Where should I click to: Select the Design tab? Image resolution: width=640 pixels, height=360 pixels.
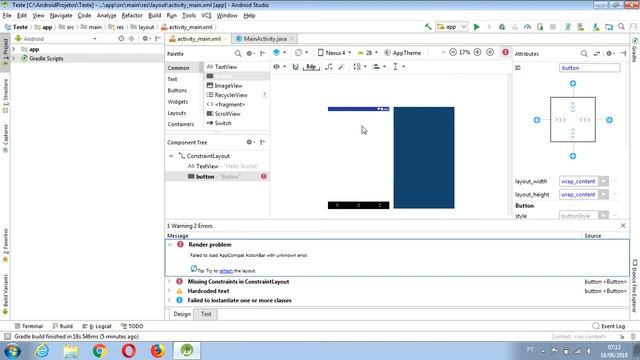pyautogui.click(x=182, y=314)
